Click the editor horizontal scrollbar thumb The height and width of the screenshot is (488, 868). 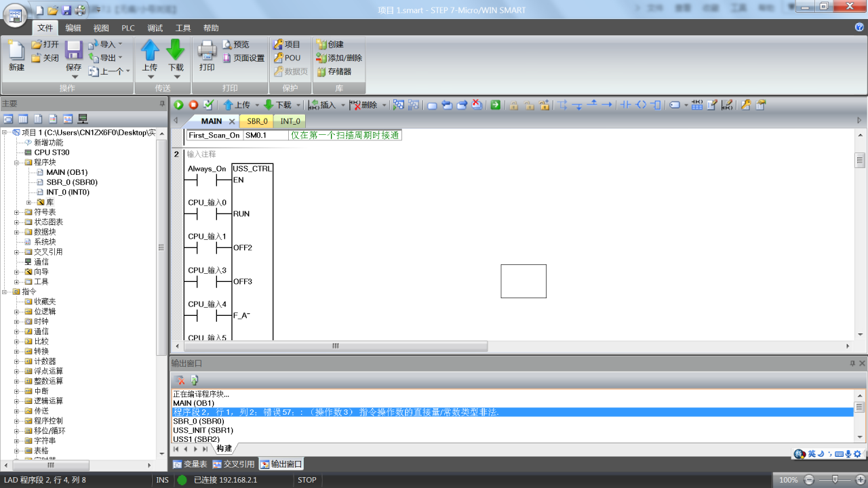335,346
